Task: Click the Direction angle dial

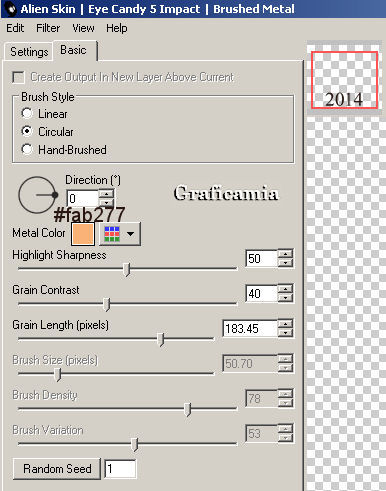Action: coord(37,195)
